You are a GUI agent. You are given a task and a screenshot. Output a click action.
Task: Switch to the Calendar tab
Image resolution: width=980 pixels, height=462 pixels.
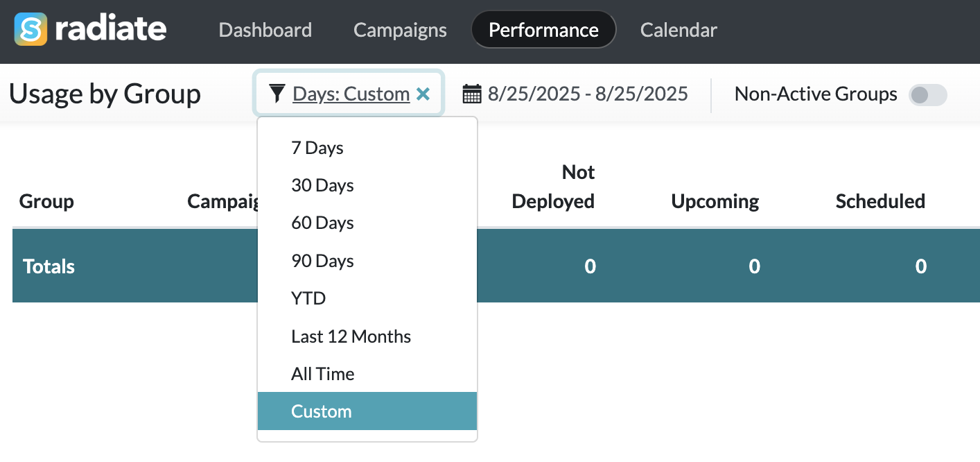679,30
